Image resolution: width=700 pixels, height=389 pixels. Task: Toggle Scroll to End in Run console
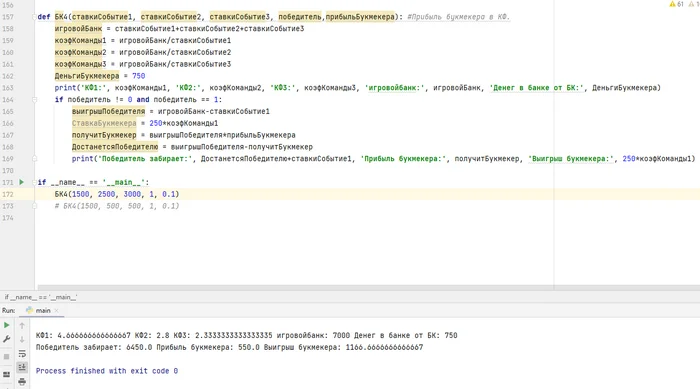click(x=22, y=367)
